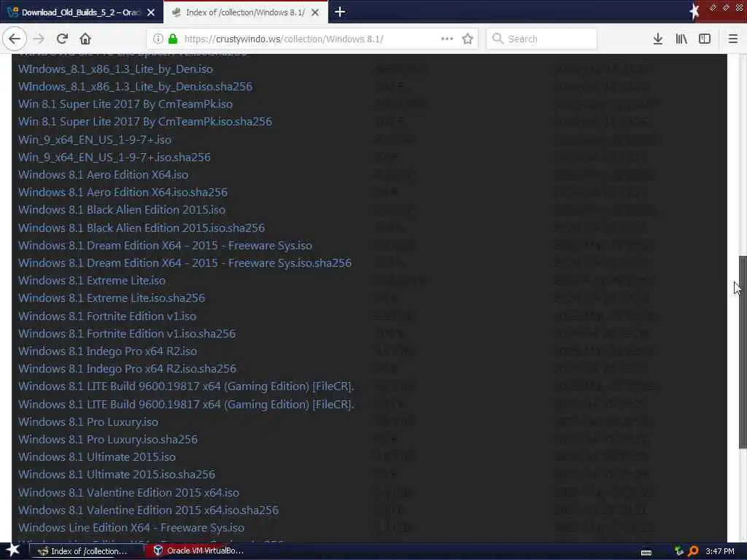The height and width of the screenshot is (560, 747).
Task: Open the taskbar Start star button
Action: (x=12, y=551)
